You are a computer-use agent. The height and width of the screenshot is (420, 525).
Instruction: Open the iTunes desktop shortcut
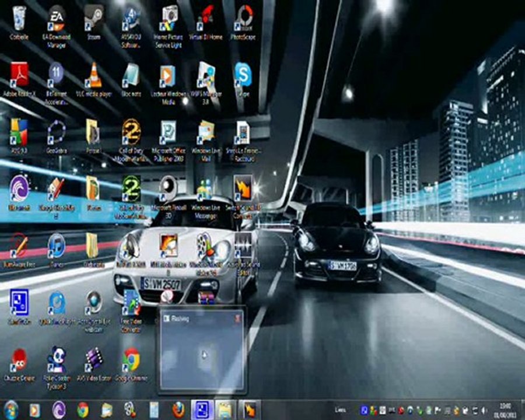(x=57, y=245)
